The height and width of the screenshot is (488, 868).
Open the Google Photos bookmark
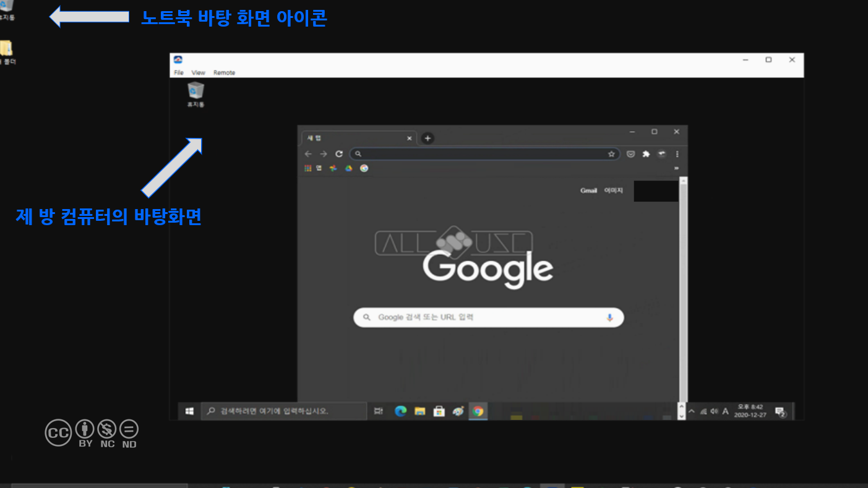pos(333,168)
